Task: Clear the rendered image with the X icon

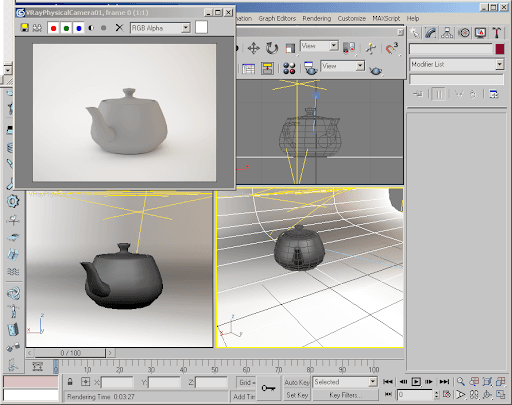Action: (119, 28)
